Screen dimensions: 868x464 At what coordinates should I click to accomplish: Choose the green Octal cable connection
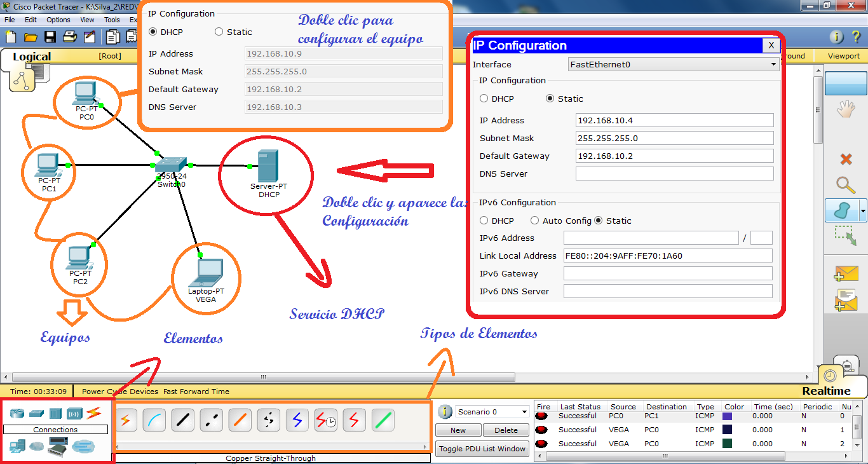pyautogui.click(x=383, y=420)
